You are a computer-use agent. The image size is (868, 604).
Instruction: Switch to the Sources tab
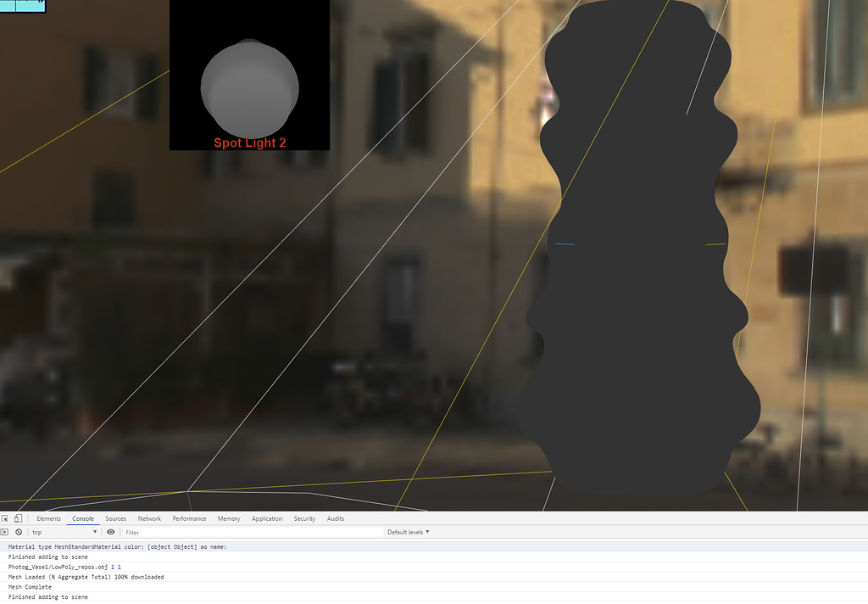(x=115, y=517)
